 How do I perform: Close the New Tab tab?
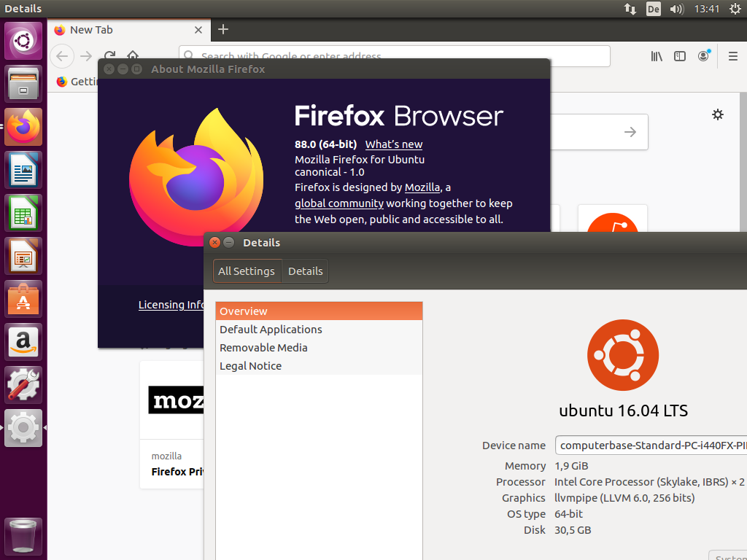198,30
